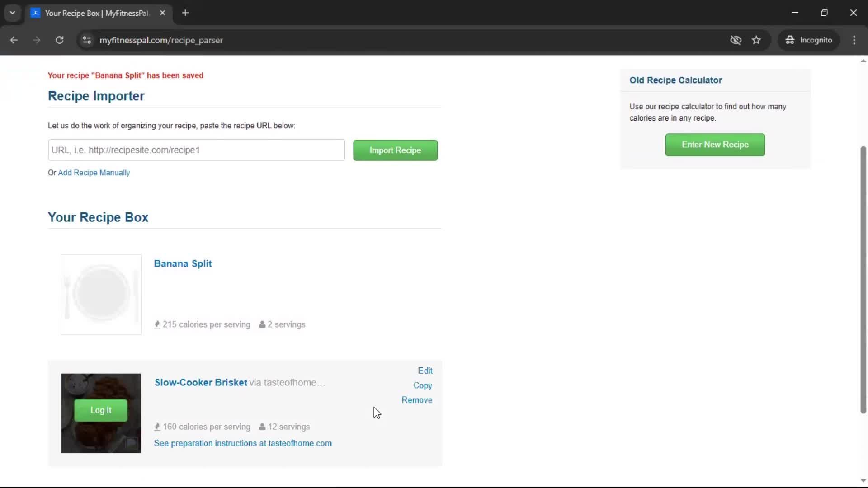Minimize the browser window

[x=795, y=13]
